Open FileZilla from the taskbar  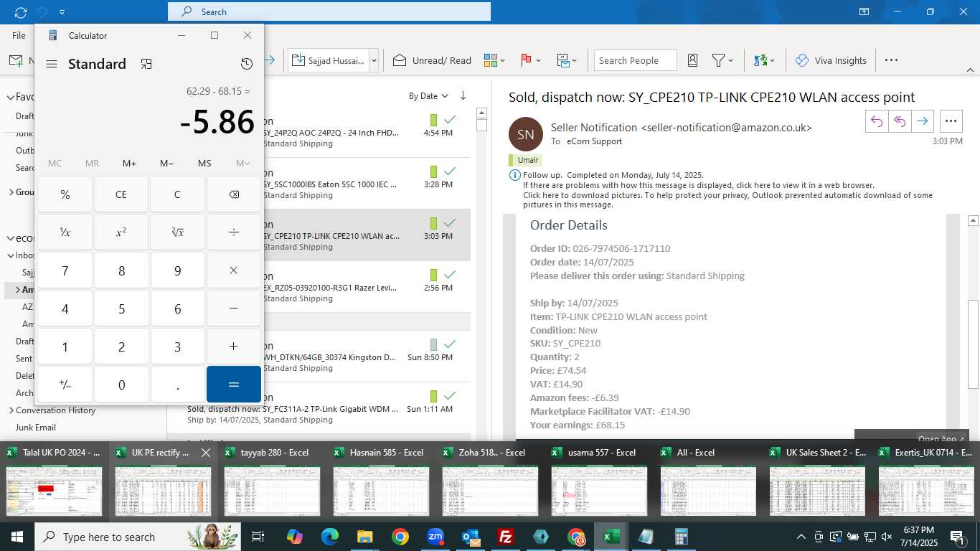[x=507, y=537]
